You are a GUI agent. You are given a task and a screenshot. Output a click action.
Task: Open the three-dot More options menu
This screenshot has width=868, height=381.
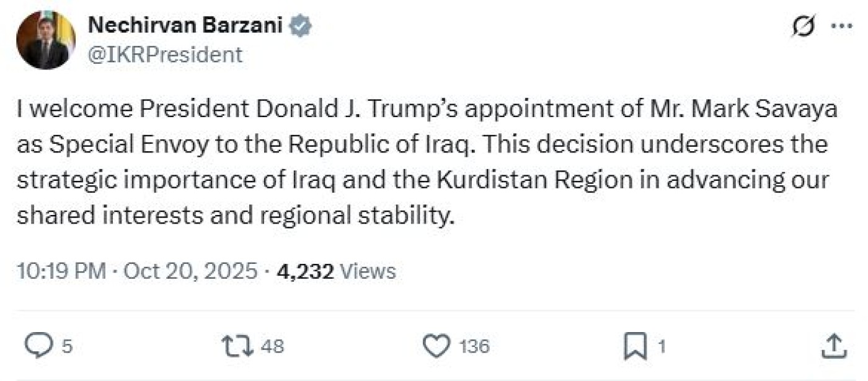click(x=841, y=27)
